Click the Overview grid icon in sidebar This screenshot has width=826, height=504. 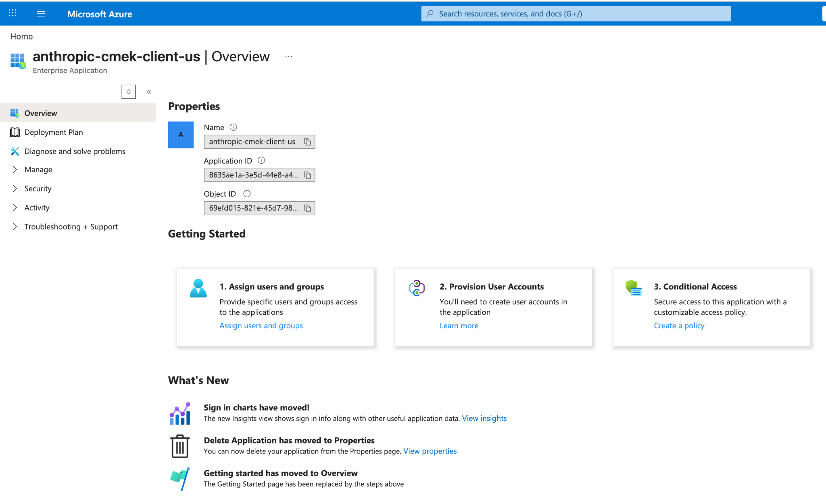[15, 113]
